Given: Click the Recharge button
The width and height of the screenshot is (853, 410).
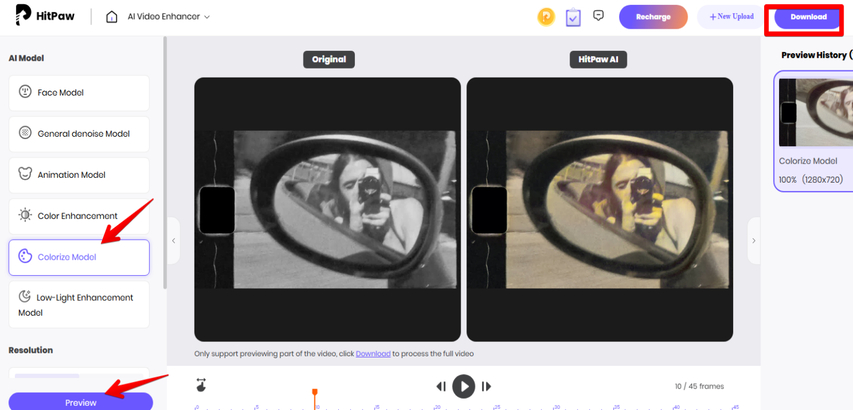Looking at the screenshot, I should pos(653,17).
